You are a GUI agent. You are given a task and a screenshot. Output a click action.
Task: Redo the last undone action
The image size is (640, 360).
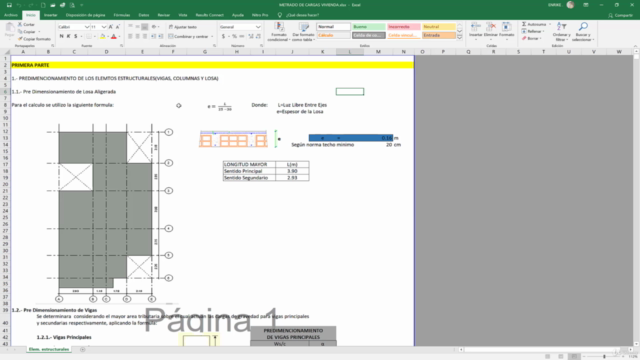click(x=31, y=5)
